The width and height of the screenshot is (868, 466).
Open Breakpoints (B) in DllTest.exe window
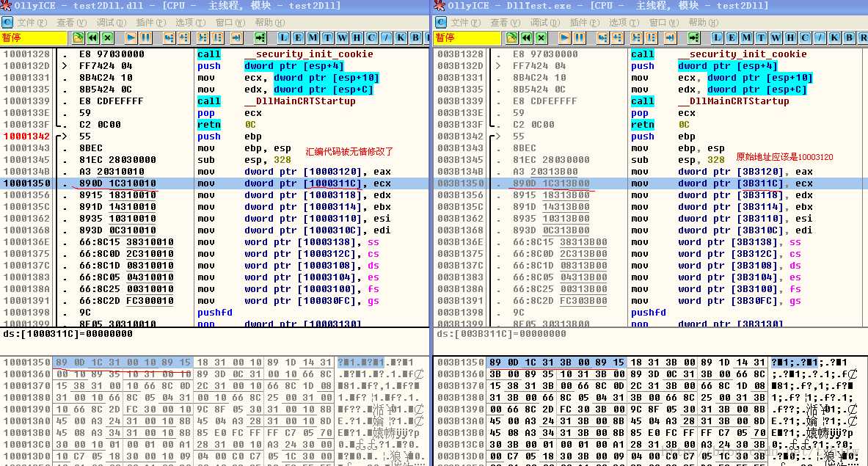(849, 37)
